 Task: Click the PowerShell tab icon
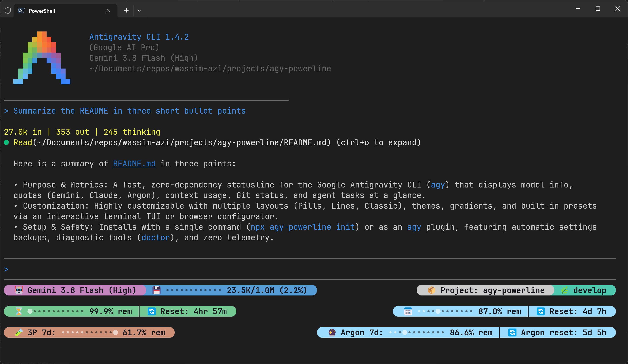pos(21,11)
